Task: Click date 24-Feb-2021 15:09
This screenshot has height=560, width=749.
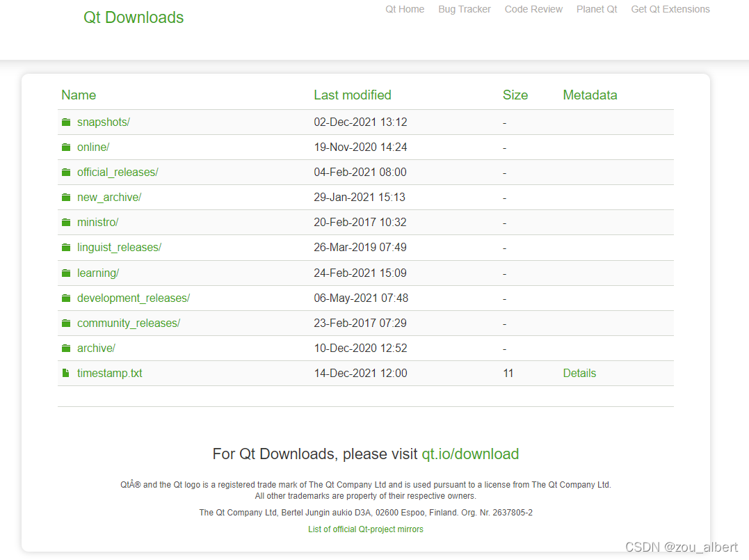Action: (360, 273)
